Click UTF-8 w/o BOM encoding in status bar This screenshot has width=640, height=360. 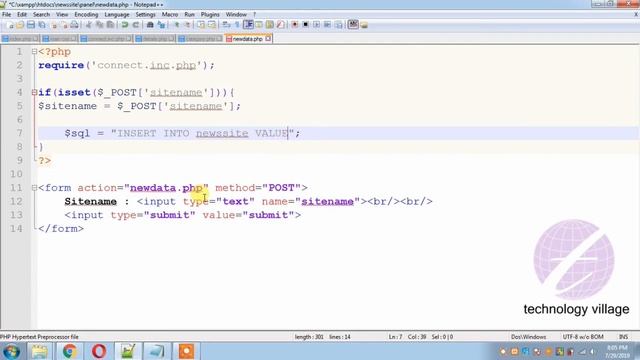coord(583,337)
